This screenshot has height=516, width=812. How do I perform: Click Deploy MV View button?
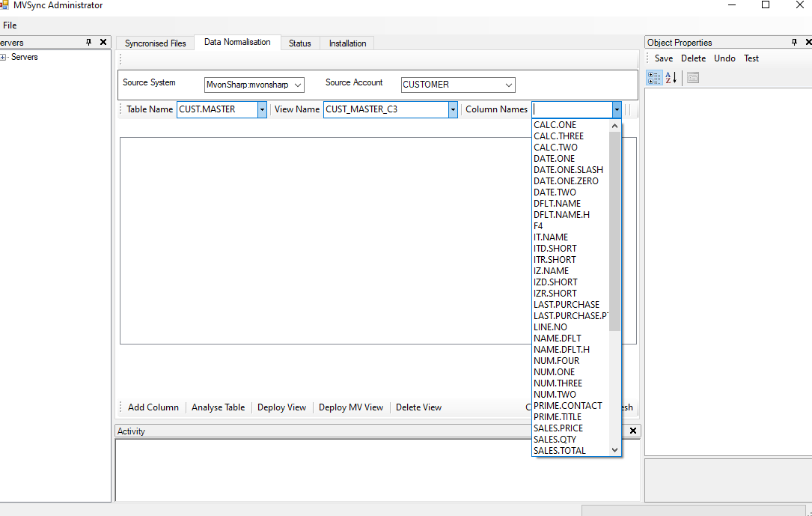351,407
